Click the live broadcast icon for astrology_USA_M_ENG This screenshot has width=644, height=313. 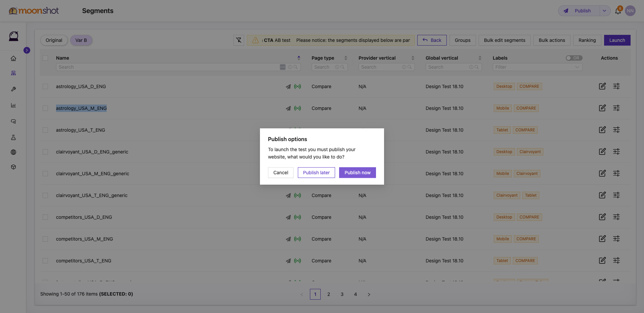(x=298, y=108)
